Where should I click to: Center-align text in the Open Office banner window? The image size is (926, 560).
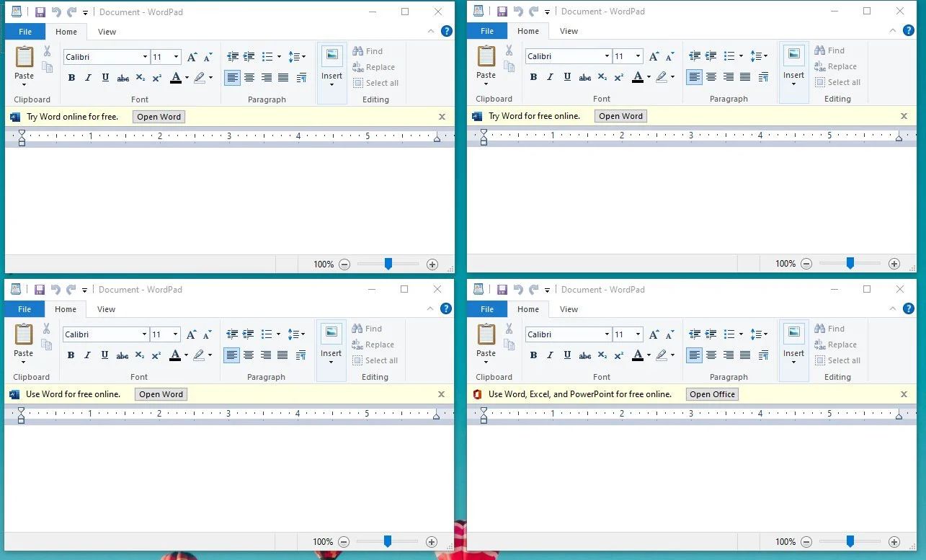pyautogui.click(x=711, y=355)
